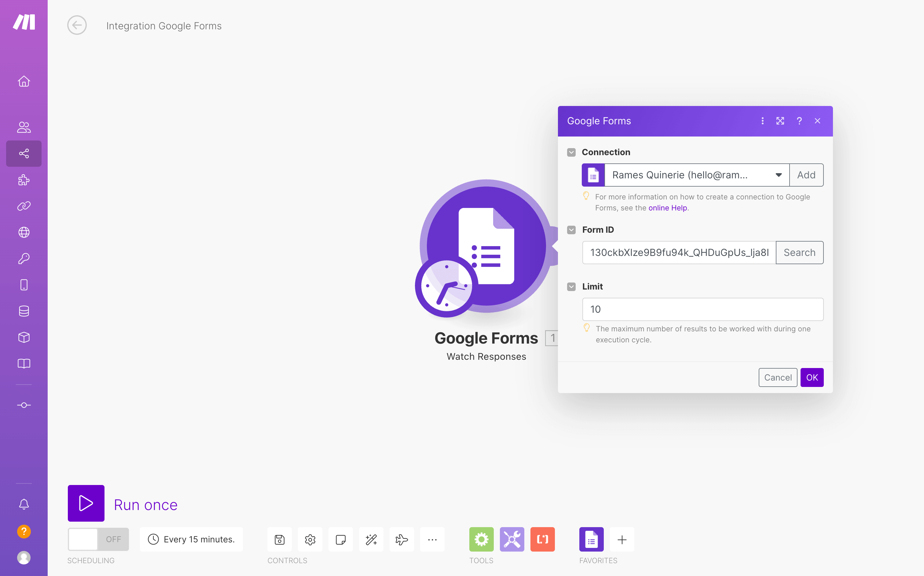Screen dimensions: 924x576
Task: Select the Share/Integrations icon
Action: point(24,154)
